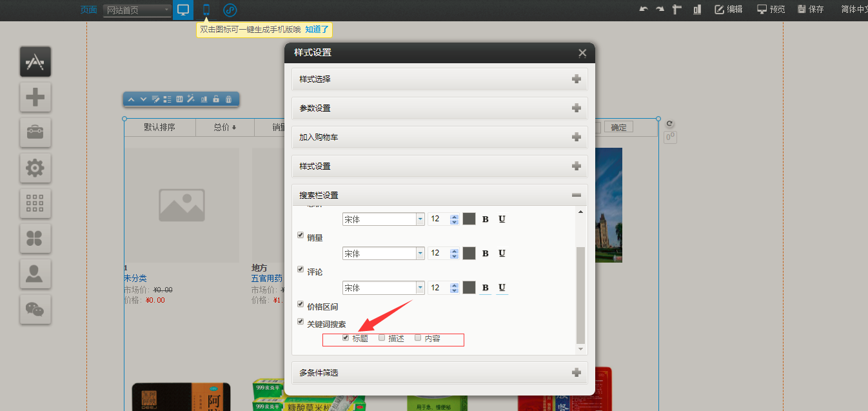Open the toolbox briefcase sidebar icon
Screen dimensions: 868x411
click(x=35, y=132)
